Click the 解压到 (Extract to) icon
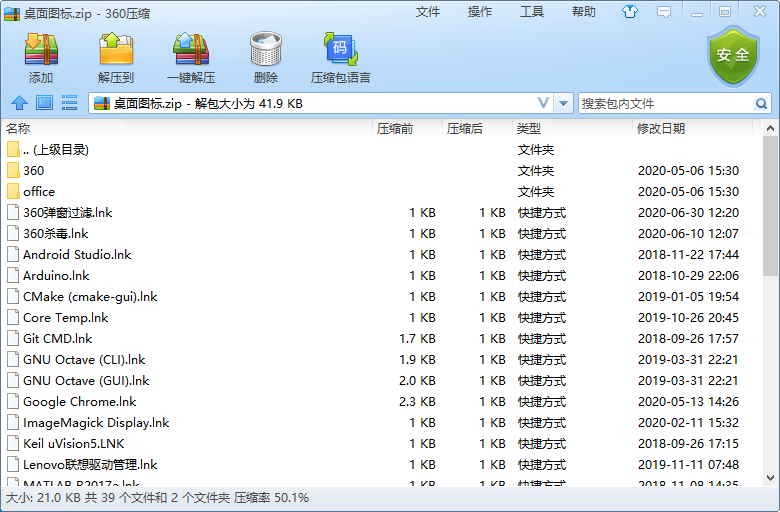The height and width of the screenshot is (512, 780). (116, 50)
